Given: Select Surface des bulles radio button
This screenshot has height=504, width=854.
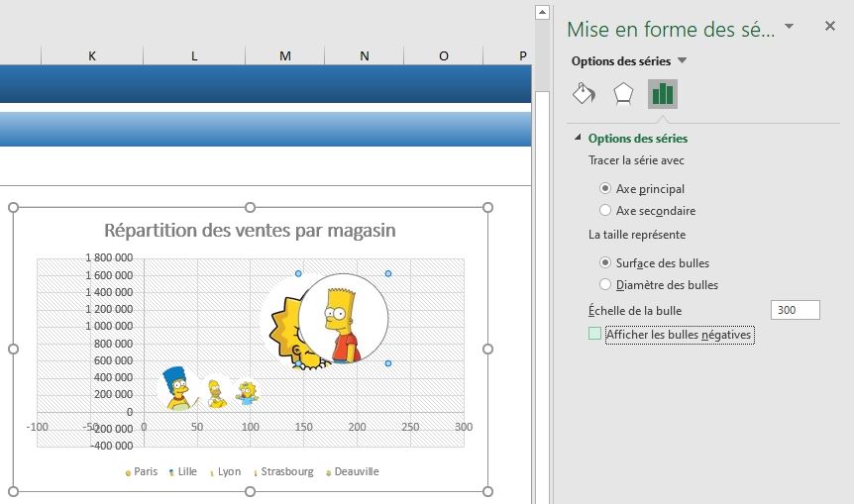Looking at the screenshot, I should pos(604,262).
